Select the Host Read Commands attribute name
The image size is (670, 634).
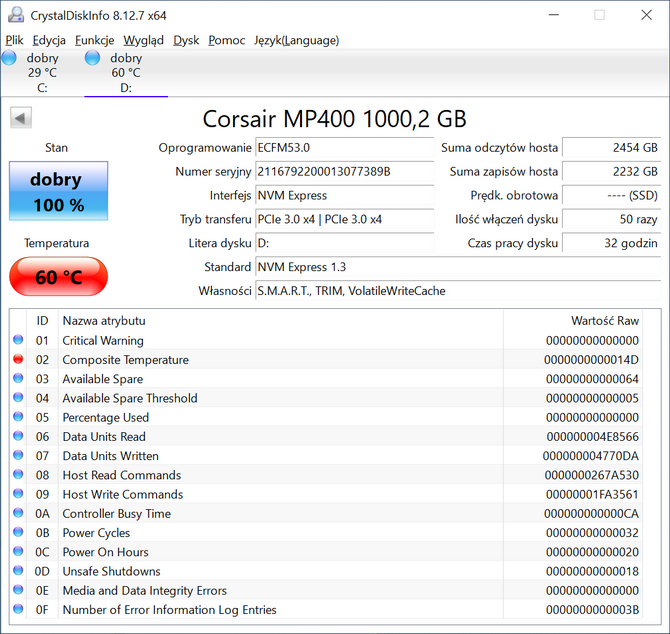(122, 475)
